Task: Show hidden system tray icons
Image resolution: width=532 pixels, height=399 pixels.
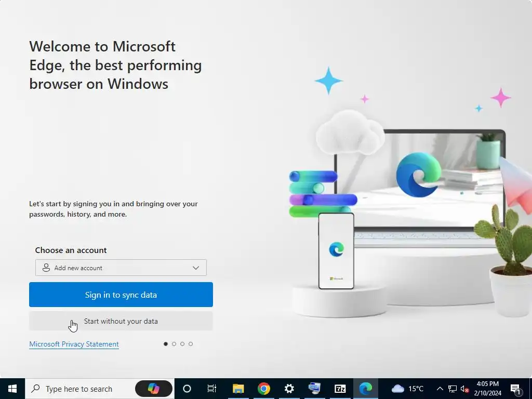Action: tap(440, 389)
